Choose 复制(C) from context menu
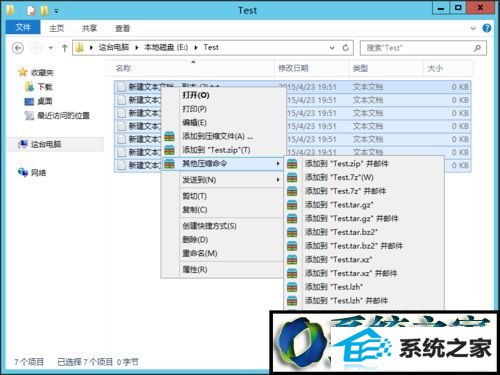This screenshot has height=375, width=500. (x=222, y=210)
